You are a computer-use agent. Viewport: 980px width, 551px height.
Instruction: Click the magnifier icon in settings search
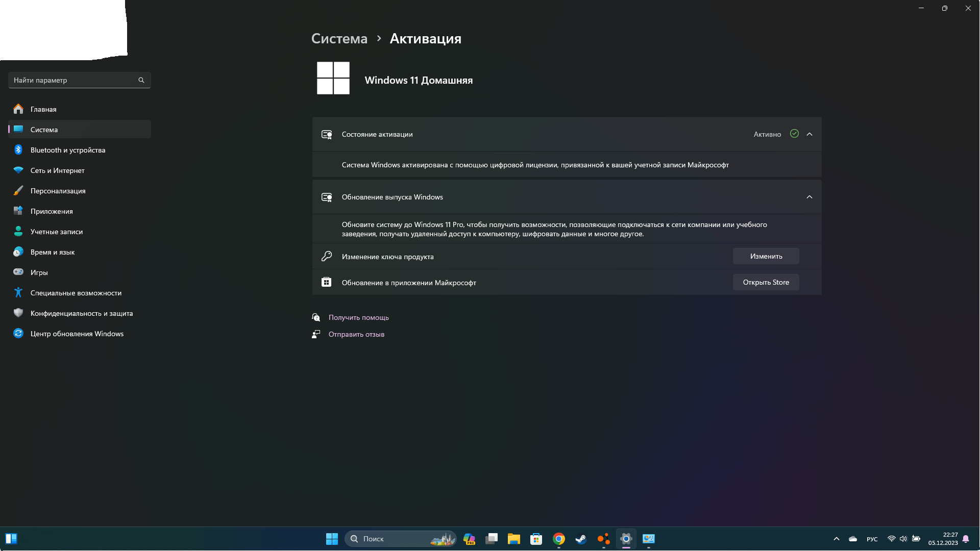(x=141, y=80)
